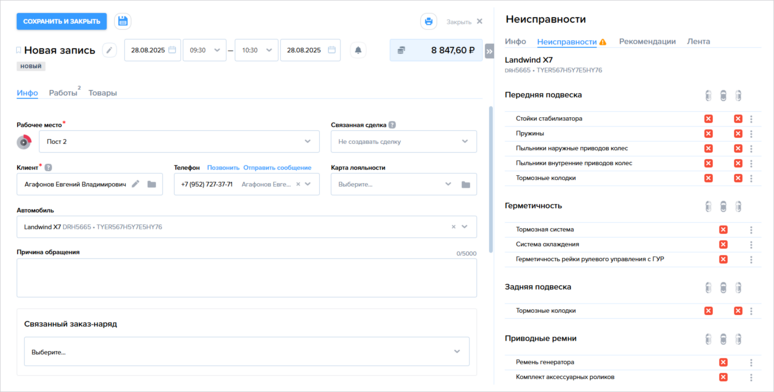Image resolution: width=774 pixels, height=392 pixels.
Task: Click the floppy disk save icon
Action: coord(123,21)
